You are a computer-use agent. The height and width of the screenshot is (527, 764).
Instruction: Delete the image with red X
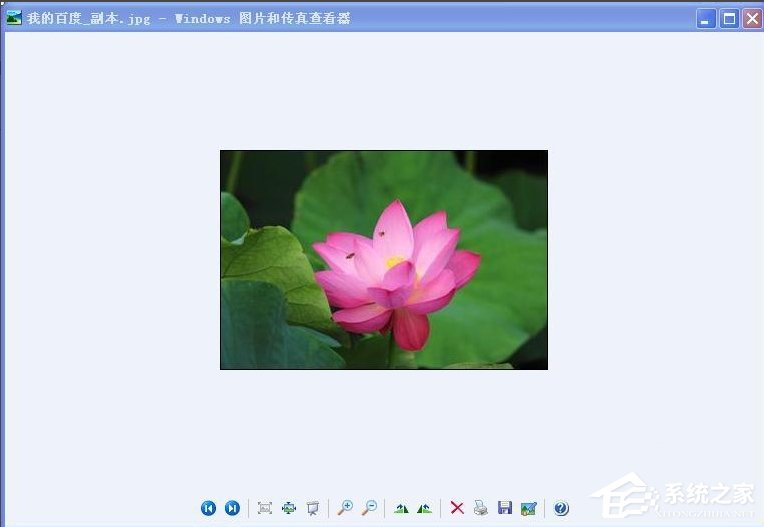457,508
